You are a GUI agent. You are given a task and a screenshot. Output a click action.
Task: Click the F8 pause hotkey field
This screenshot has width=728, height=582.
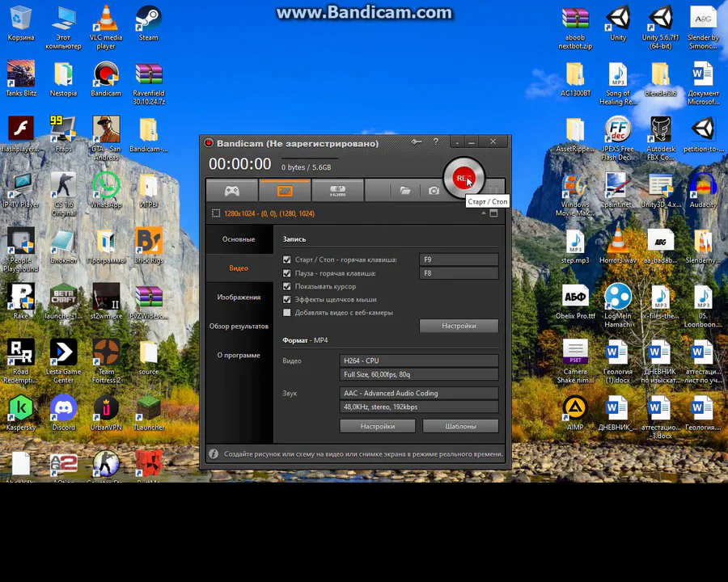459,273
